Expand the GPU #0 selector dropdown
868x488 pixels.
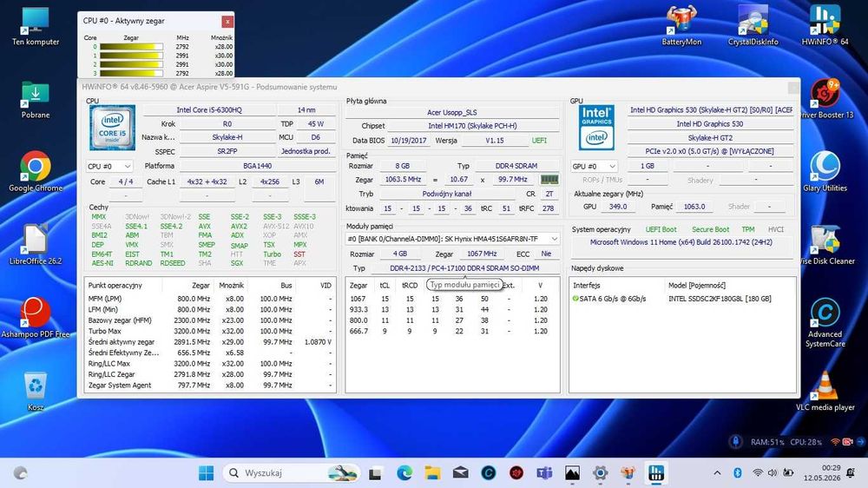[594, 166]
